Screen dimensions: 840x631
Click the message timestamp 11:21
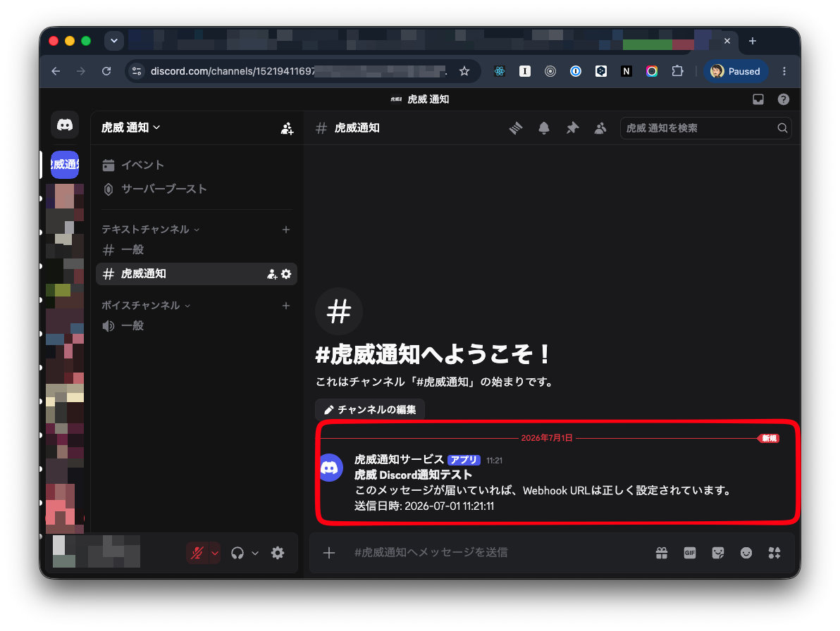click(x=495, y=461)
